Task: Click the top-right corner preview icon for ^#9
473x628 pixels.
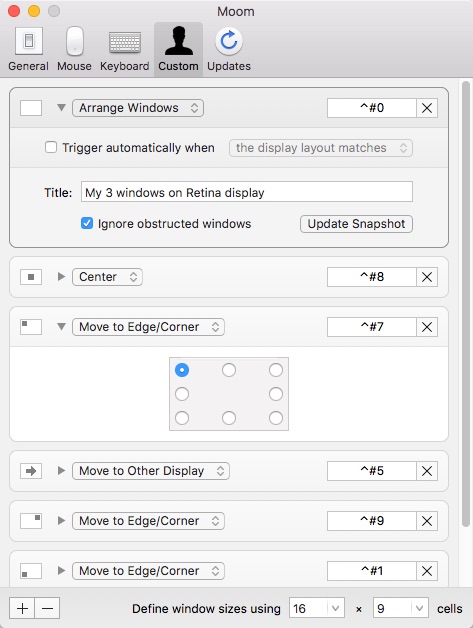Action: coord(31,521)
